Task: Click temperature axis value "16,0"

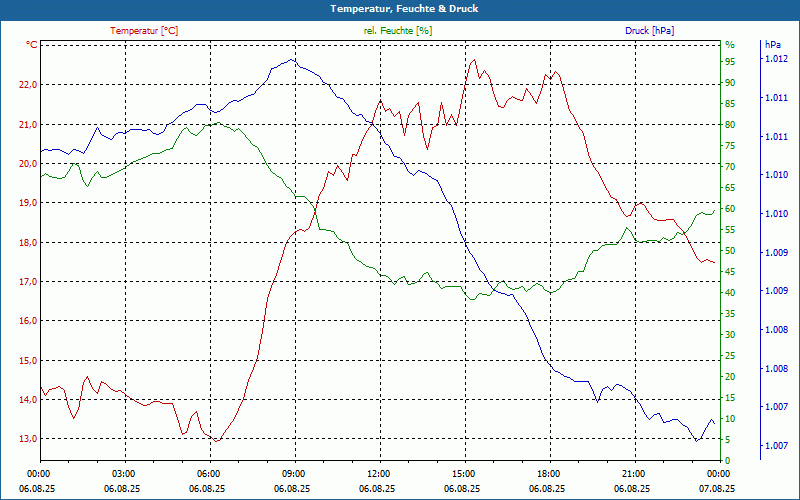Action: click(x=28, y=321)
